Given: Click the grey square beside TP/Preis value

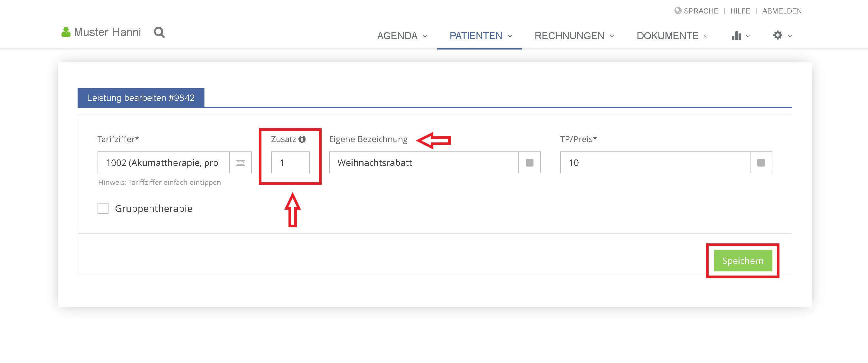Looking at the screenshot, I should tap(761, 163).
